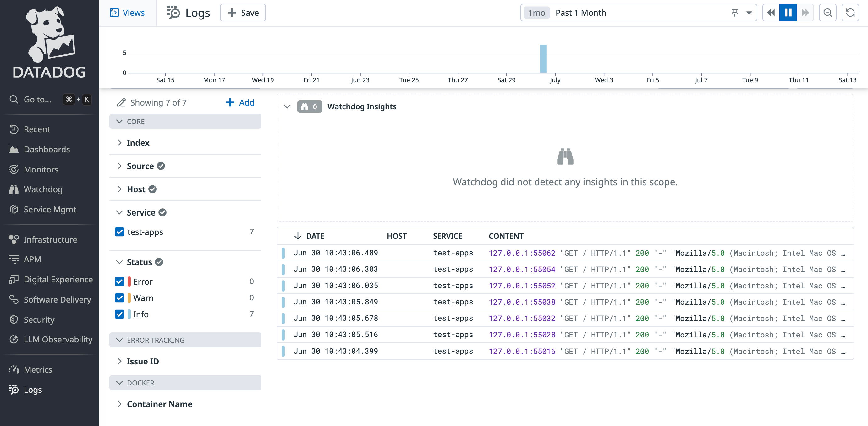Screen dimensions: 868x426
Task: Click the 127.0.0.1:55062 address
Action: point(522,253)
